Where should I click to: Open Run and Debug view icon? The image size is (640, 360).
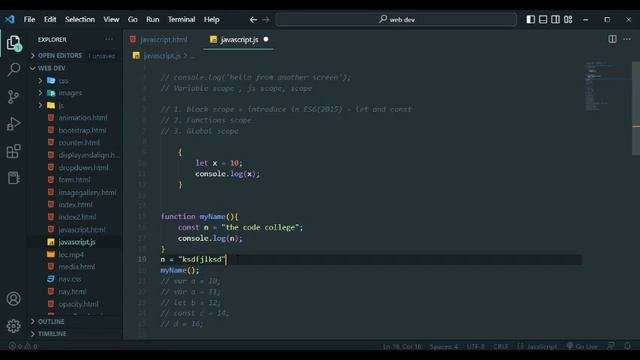[x=13, y=124]
